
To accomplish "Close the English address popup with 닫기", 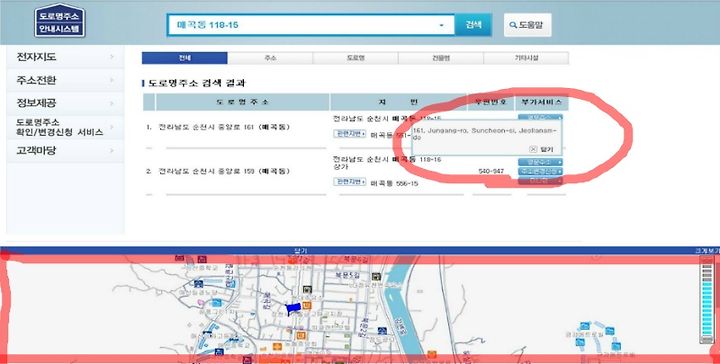I will [547, 149].
